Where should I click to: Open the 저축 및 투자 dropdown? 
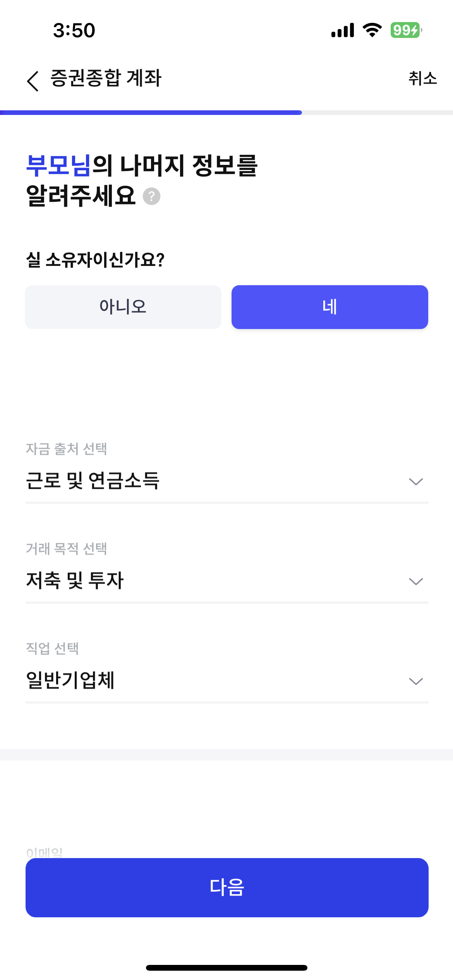[x=227, y=581]
